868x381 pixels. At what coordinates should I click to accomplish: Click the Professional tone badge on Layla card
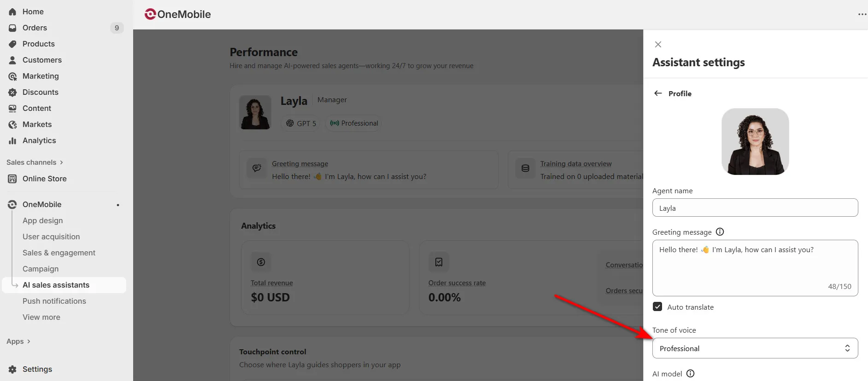point(354,123)
